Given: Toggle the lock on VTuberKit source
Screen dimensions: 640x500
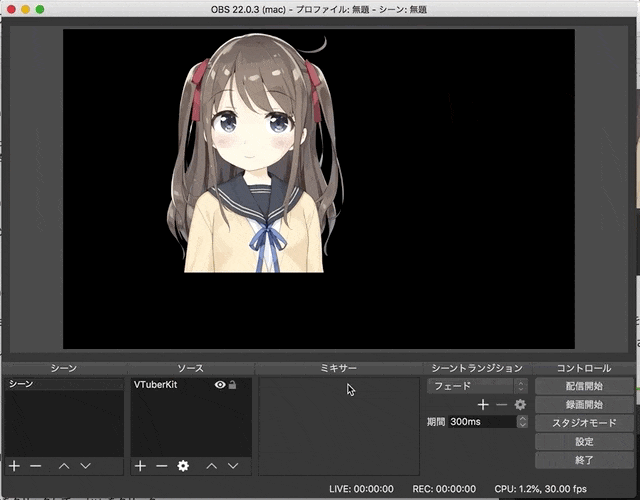Looking at the screenshot, I should click(232, 384).
